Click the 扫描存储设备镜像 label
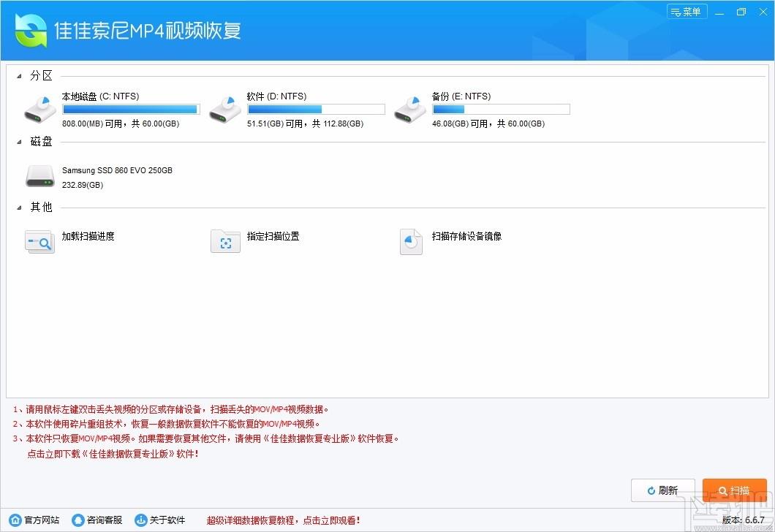This screenshot has height=532, width=775. 466,236
